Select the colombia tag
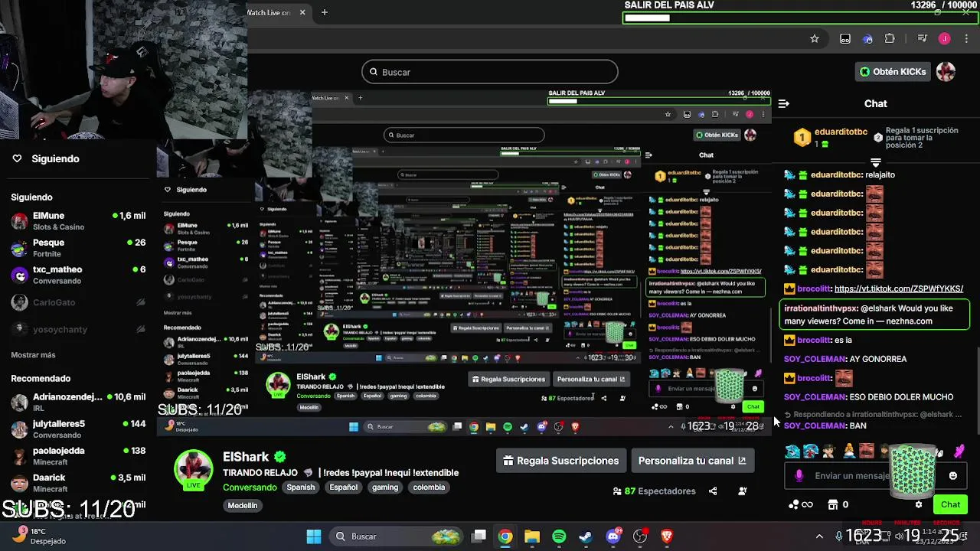Image resolution: width=980 pixels, height=551 pixels. pos(429,487)
